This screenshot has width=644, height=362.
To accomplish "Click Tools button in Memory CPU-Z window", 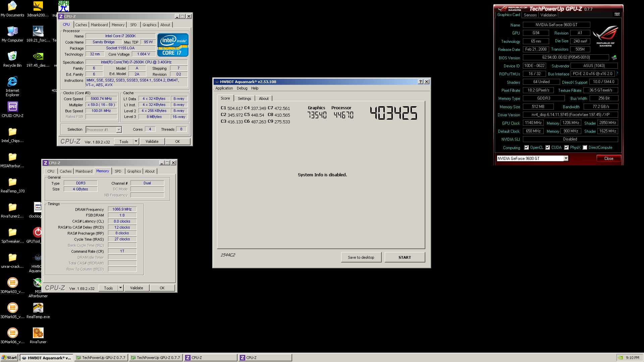I will pyautogui.click(x=108, y=288).
